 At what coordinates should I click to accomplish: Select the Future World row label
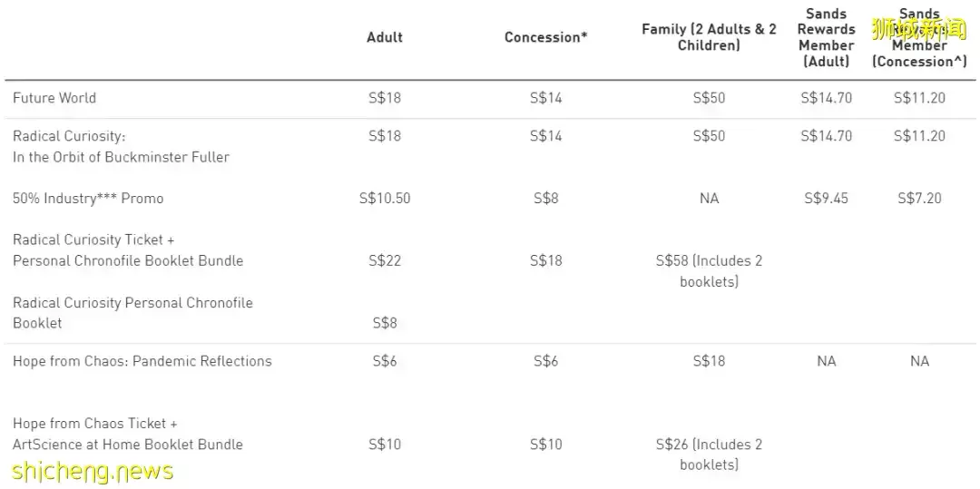tap(54, 98)
